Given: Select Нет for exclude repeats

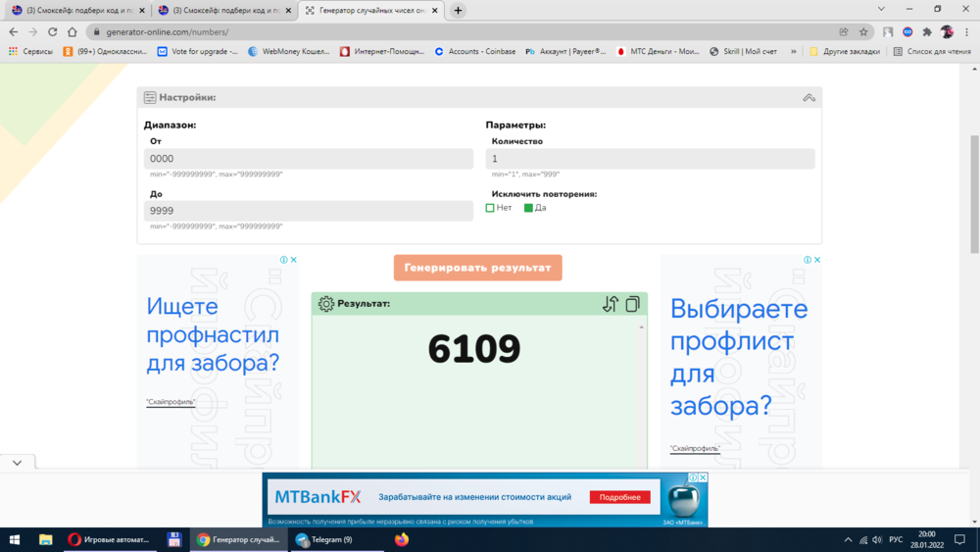Looking at the screenshot, I should point(490,208).
